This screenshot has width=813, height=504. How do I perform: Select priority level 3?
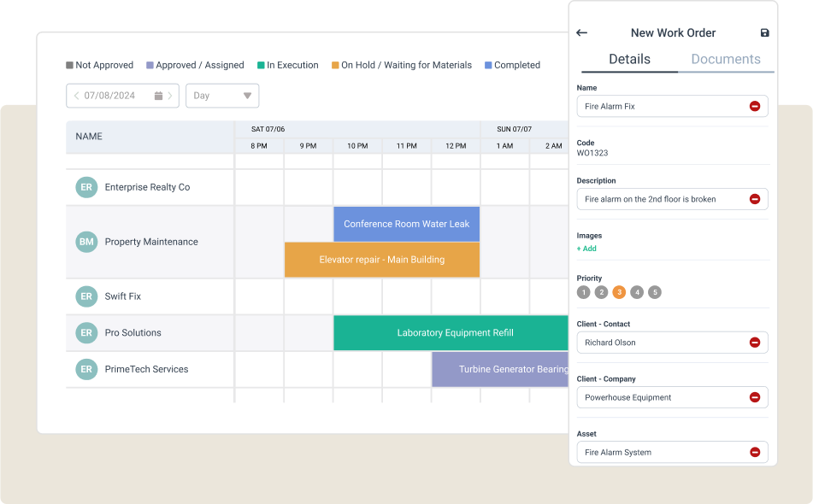[x=619, y=292]
